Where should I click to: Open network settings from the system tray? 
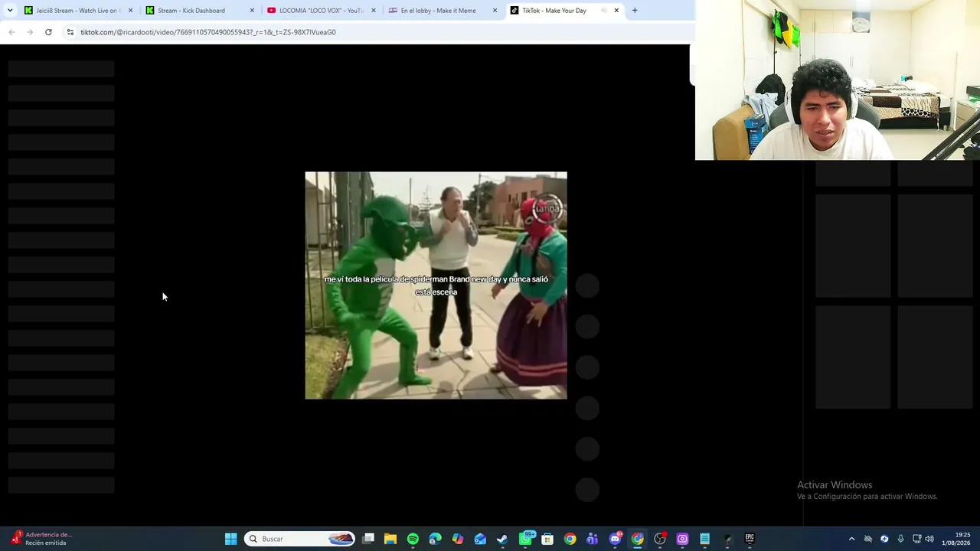916,539
